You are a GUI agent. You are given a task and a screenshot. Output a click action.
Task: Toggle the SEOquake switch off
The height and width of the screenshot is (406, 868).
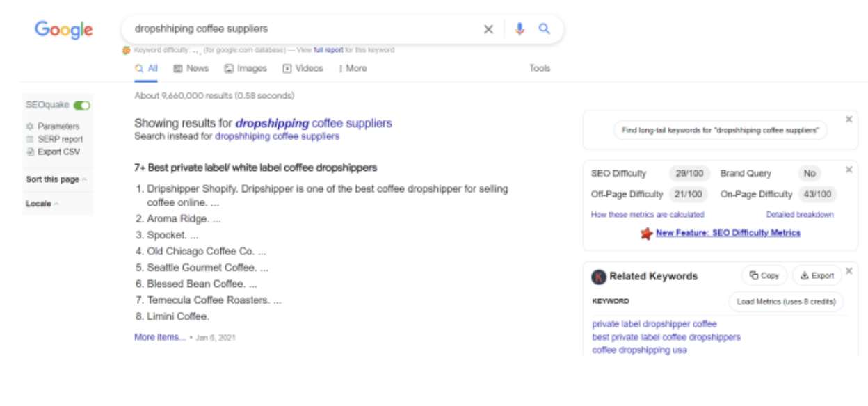(x=82, y=105)
